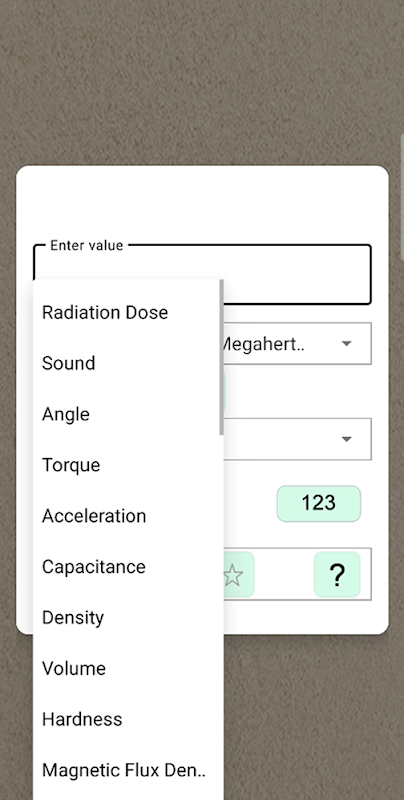Tap the 123 keypad button

(x=319, y=504)
